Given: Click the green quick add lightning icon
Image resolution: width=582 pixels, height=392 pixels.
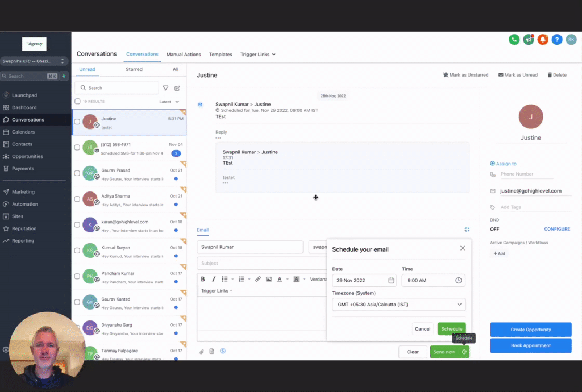Looking at the screenshot, I should coord(64,76).
